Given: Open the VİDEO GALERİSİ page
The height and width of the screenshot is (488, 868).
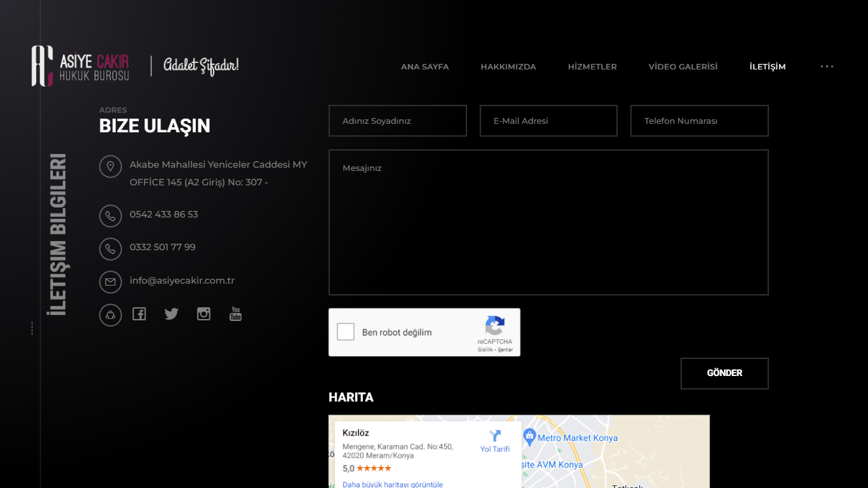Looking at the screenshot, I should tap(683, 67).
